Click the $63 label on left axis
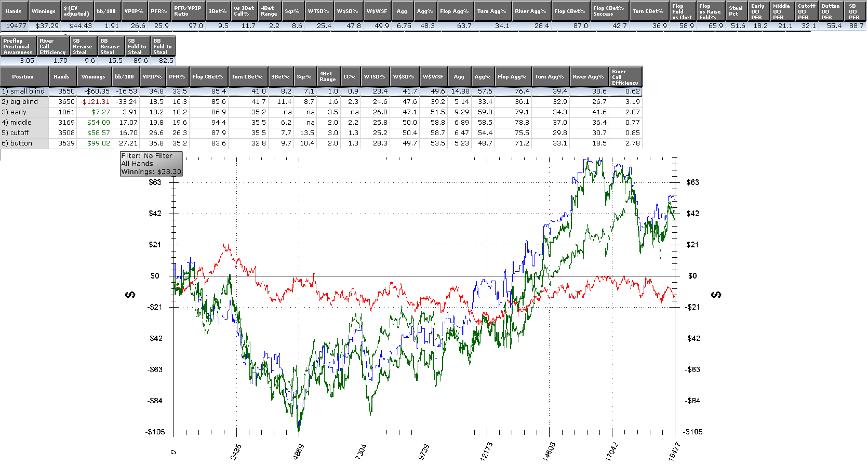This screenshot has height=464, width=868. (155, 182)
